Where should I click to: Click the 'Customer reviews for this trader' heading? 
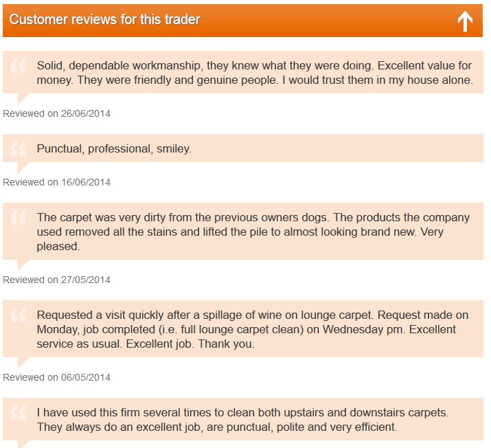[x=105, y=19]
